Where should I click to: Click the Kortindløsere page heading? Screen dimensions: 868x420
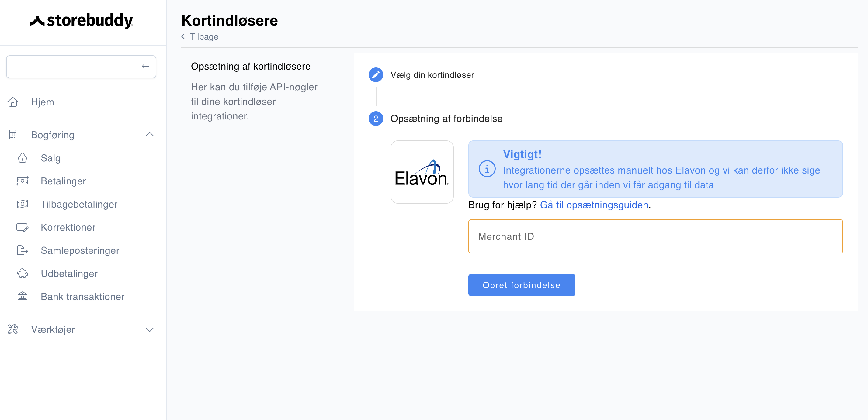tap(229, 20)
